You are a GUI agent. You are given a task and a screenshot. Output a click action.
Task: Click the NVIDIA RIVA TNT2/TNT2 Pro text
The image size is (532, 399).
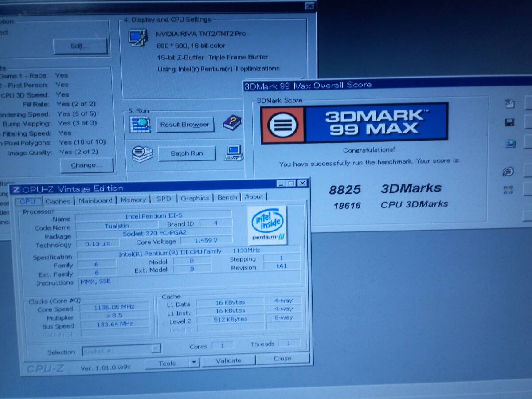click(x=201, y=34)
